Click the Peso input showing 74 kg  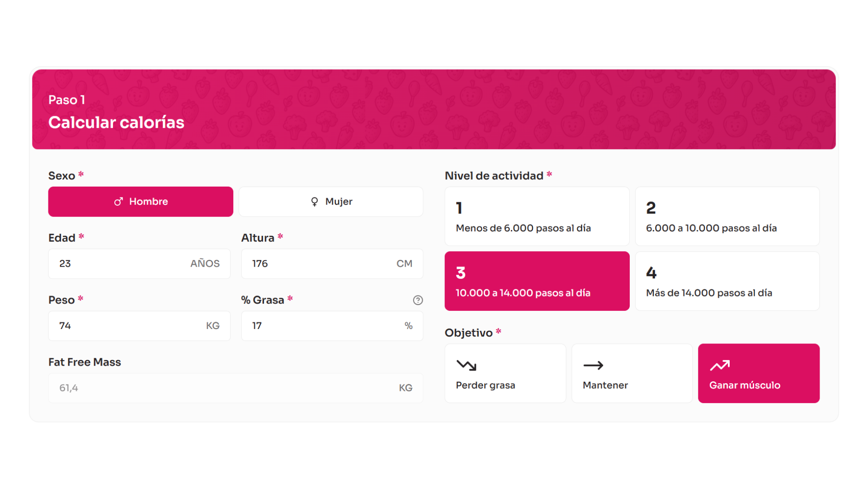pos(139,325)
